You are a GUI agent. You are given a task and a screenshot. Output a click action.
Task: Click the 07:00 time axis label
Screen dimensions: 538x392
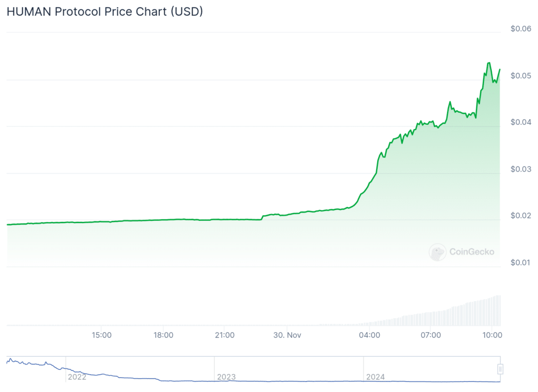point(430,334)
